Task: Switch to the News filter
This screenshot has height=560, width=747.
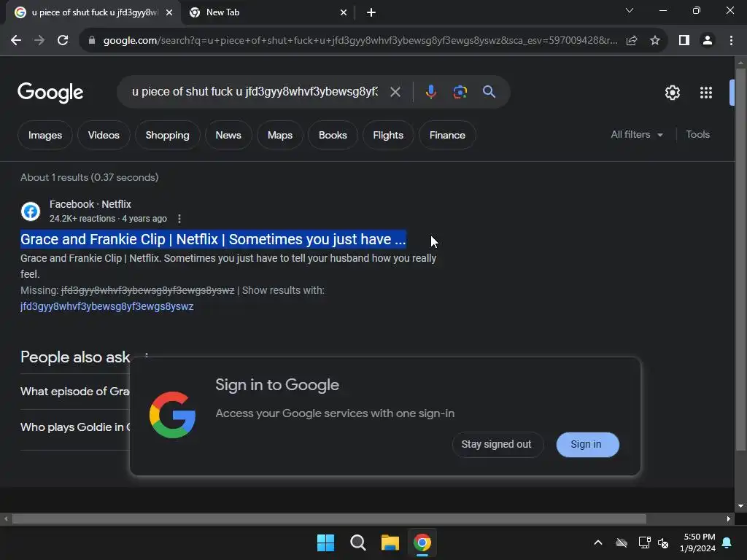Action: click(228, 135)
